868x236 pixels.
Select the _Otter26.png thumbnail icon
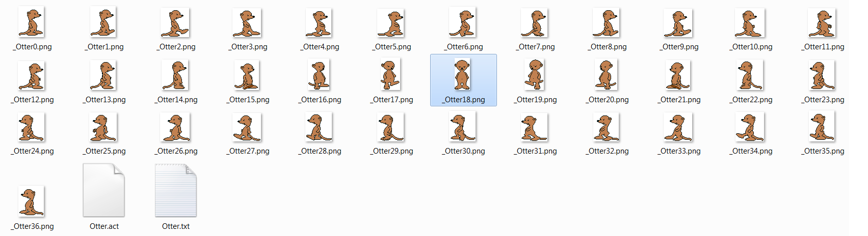point(175,127)
